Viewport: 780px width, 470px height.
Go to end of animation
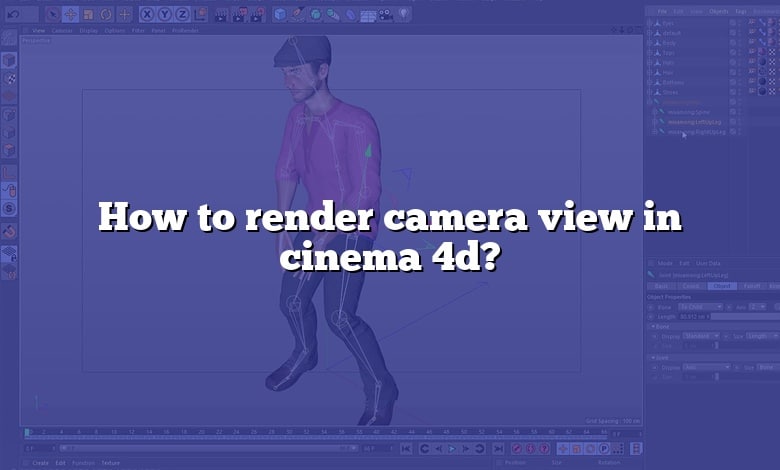[498, 449]
